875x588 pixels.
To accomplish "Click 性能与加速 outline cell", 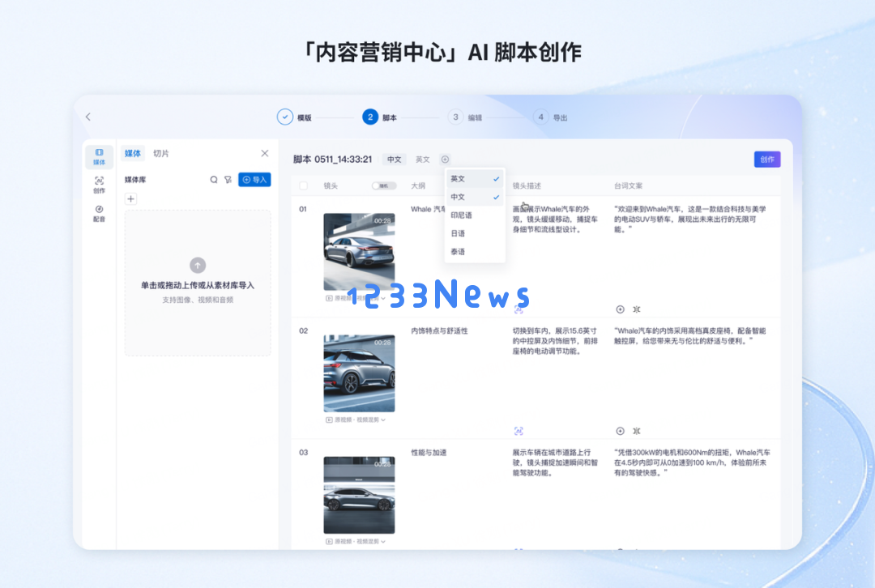I will 429,453.
